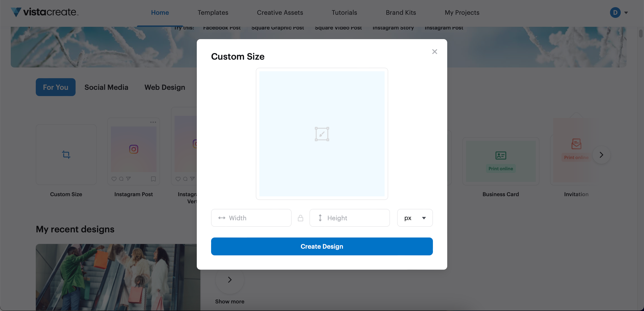Screen dimensions: 644x311
Task: Click the VistaCreate logo
Action: [44, 12]
